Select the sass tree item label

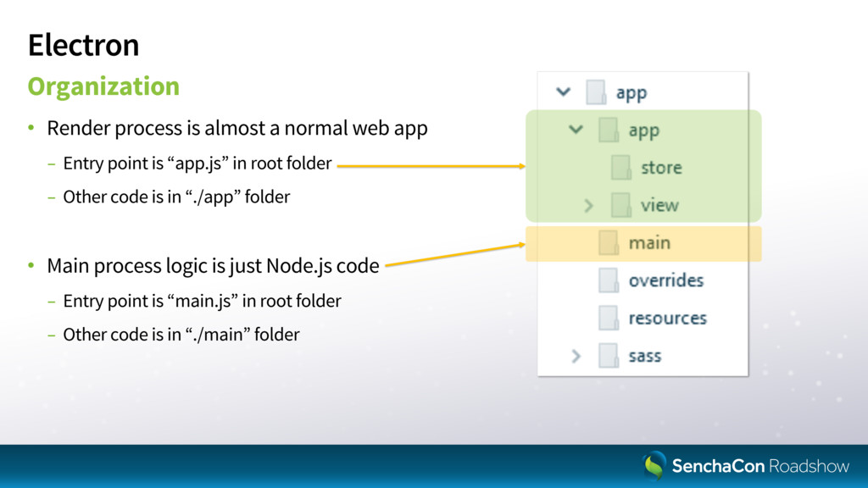[645, 356]
